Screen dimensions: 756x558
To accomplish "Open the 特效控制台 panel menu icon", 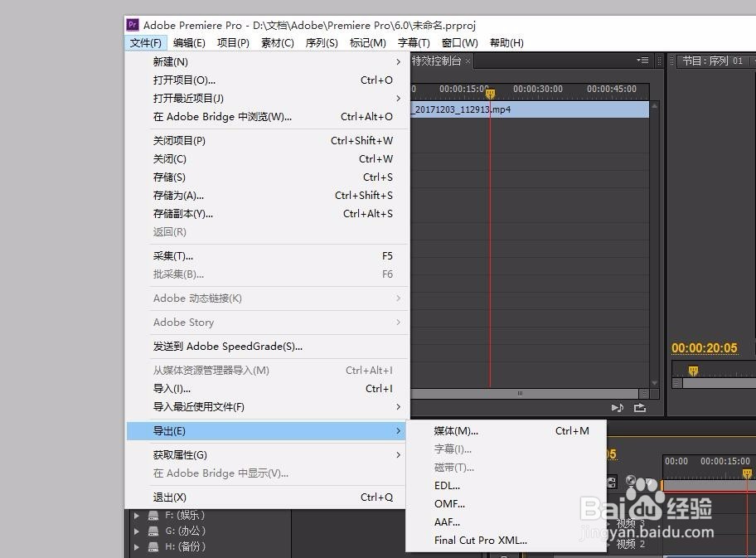I will point(642,60).
